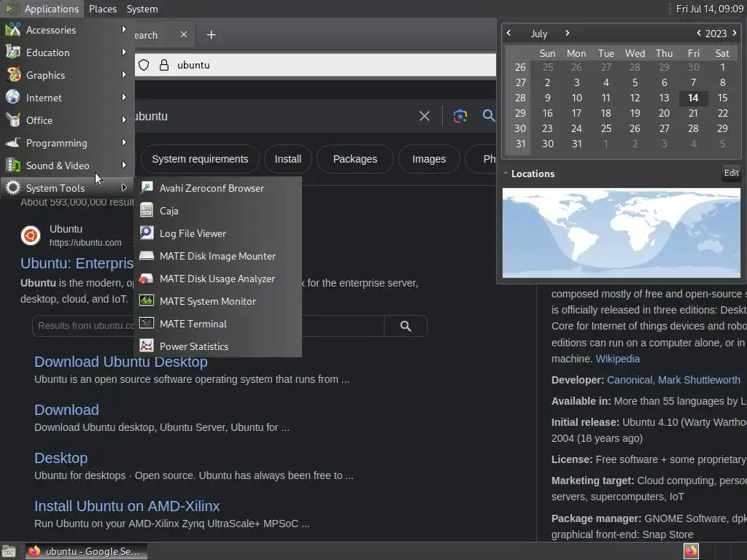The width and height of the screenshot is (747, 560).
Task: Expand the Programming submenu arrow
Action: [124, 142]
